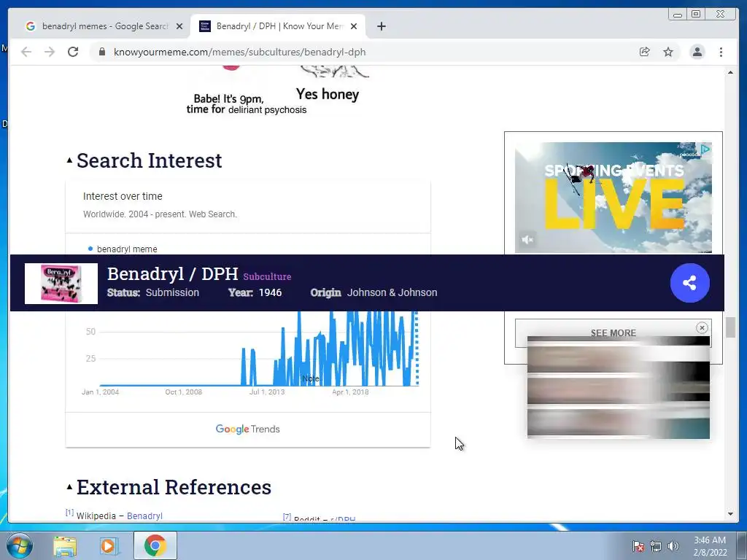Viewport: 747px width, 560px height.
Task: Open network status in system tray
Action: coord(656,546)
